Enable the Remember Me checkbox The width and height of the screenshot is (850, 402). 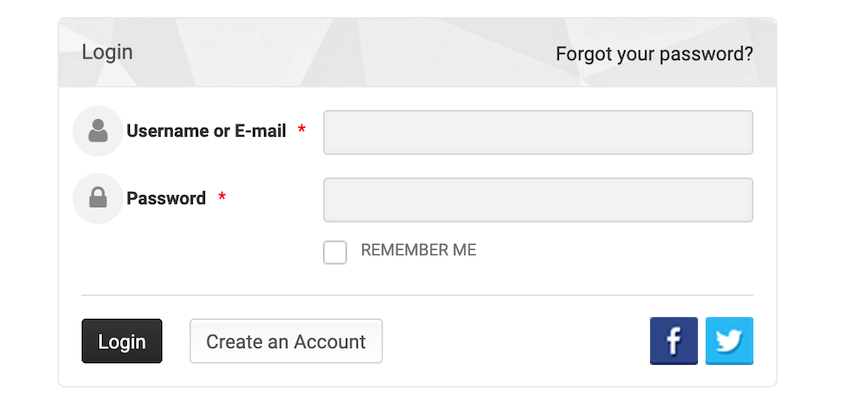pos(335,252)
